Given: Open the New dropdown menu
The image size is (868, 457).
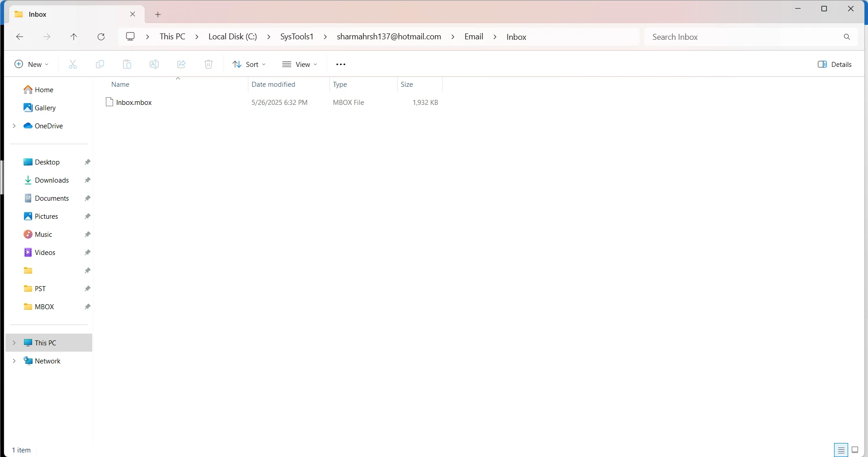Looking at the screenshot, I should pos(32,64).
